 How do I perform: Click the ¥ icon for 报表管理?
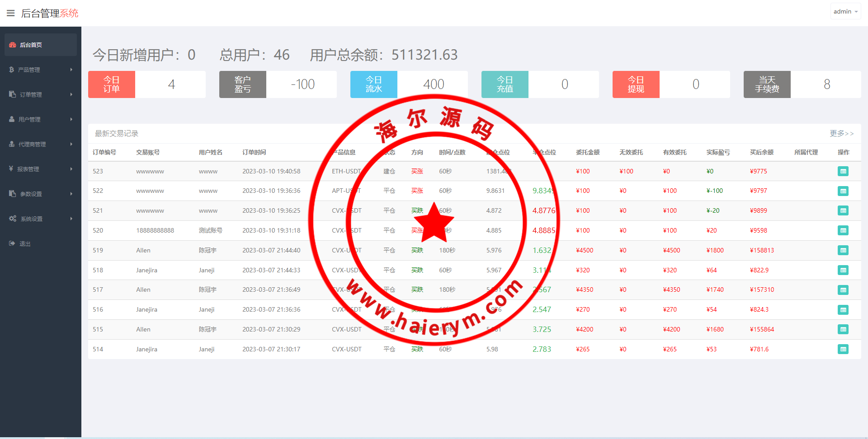click(11, 168)
